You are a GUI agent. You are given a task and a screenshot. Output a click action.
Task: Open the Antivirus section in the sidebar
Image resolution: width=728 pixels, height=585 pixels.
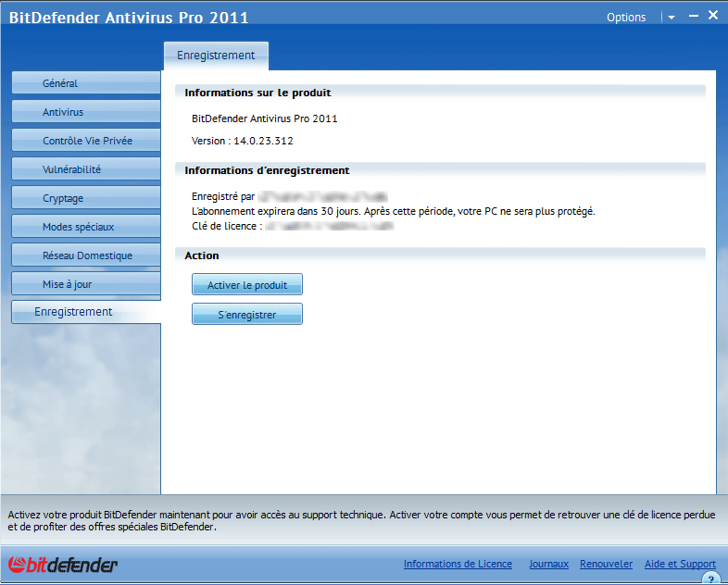pos(86,112)
